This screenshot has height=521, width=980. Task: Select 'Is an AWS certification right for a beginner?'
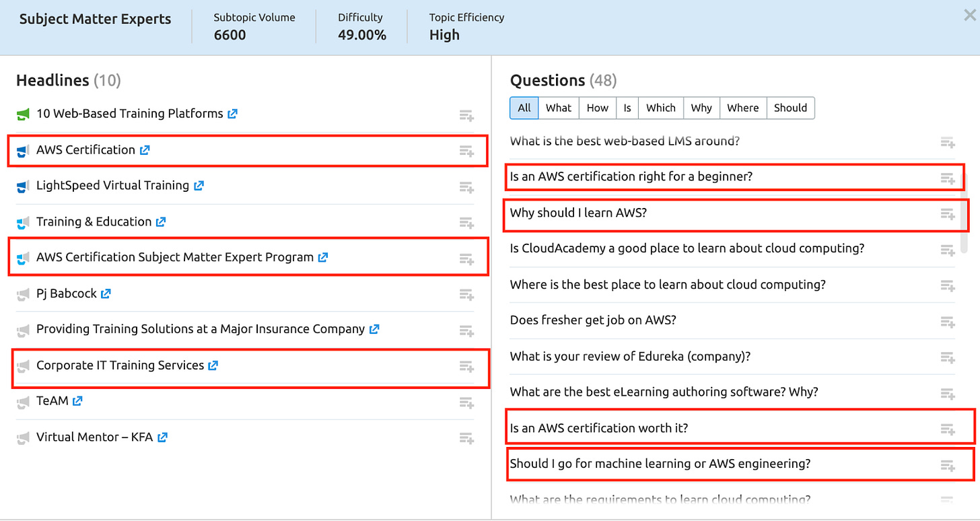pos(631,177)
